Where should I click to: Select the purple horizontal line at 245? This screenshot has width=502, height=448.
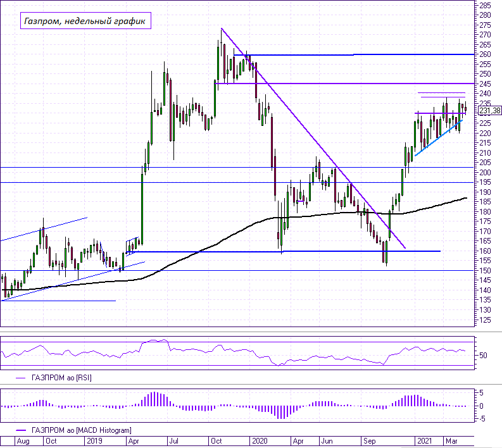click(344, 84)
